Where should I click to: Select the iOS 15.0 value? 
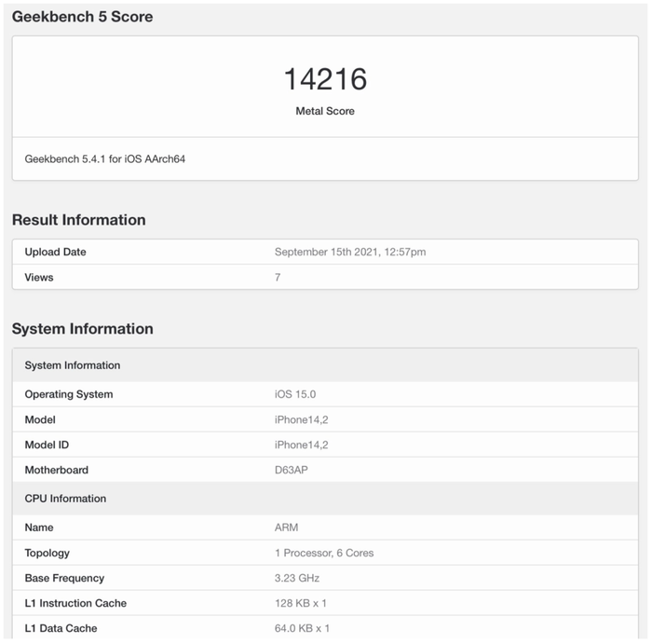(295, 394)
